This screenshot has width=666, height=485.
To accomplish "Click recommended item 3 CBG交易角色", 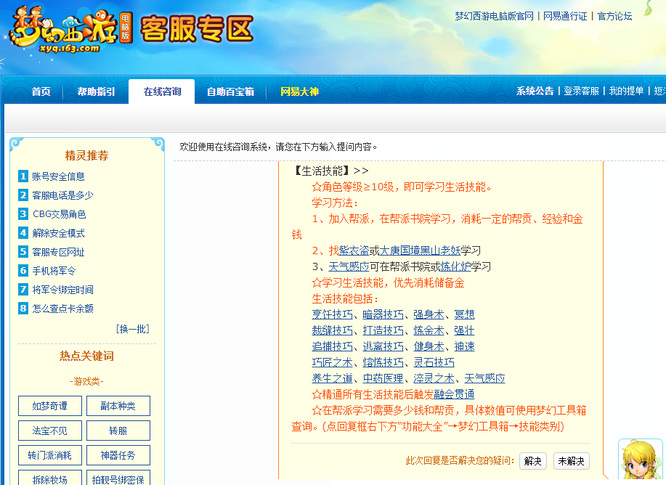I will [59, 214].
